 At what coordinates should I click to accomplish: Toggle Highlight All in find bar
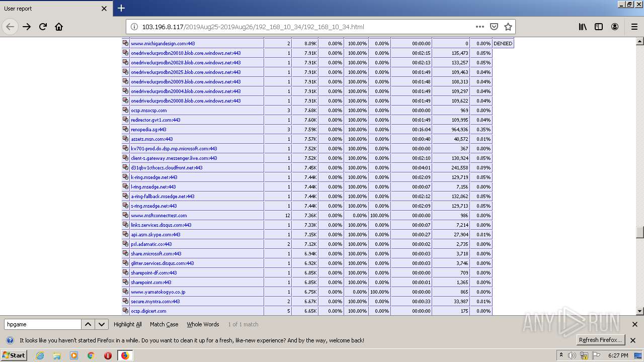(128, 324)
